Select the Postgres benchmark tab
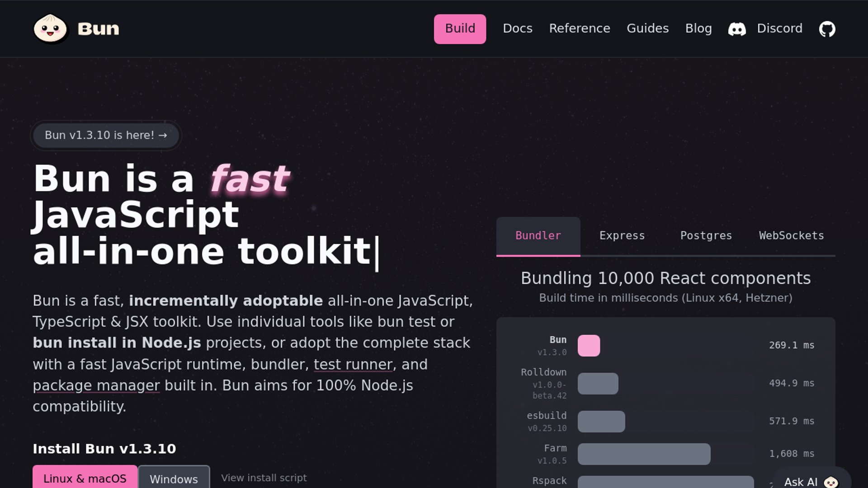The image size is (868, 488). click(706, 236)
